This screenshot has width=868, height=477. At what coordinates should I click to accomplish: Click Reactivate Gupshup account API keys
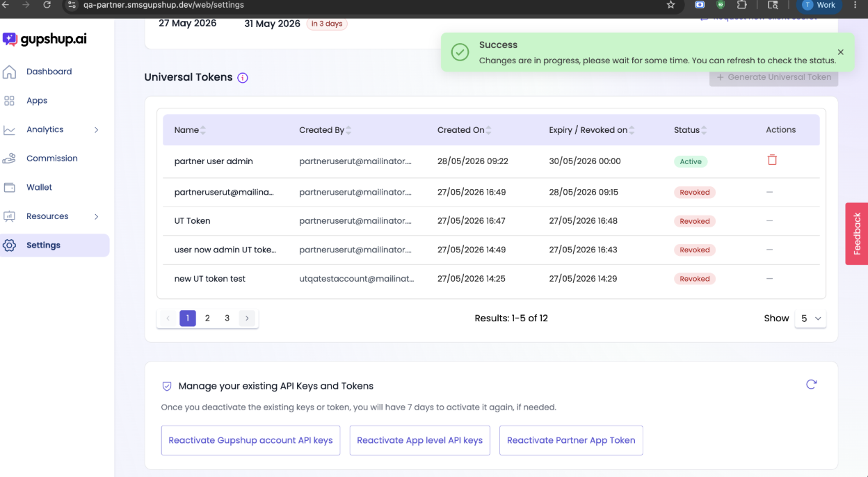250,440
